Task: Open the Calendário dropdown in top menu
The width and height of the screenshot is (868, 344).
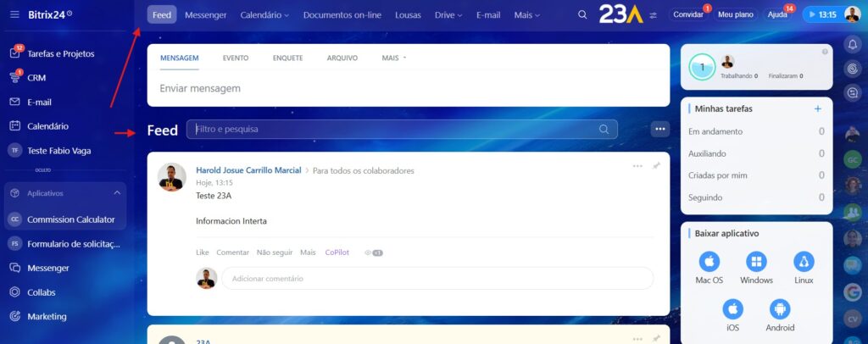Action: coord(264,15)
